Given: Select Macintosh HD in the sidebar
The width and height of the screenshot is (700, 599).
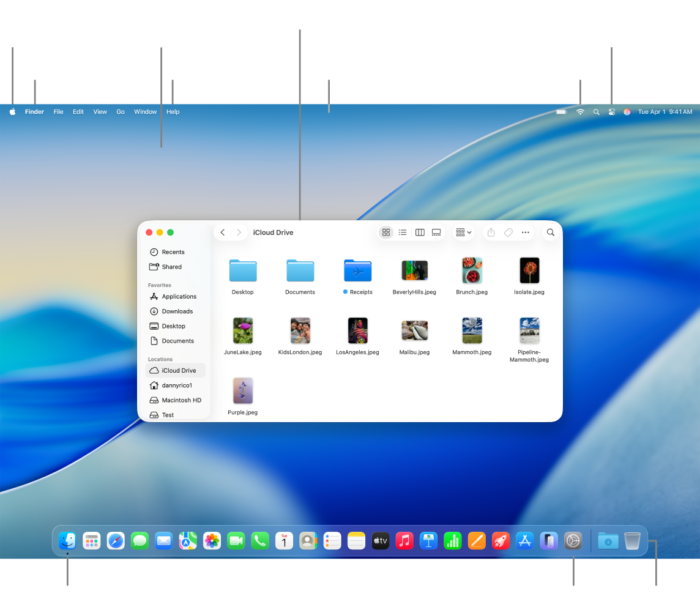Looking at the screenshot, I should pos(176,400).
